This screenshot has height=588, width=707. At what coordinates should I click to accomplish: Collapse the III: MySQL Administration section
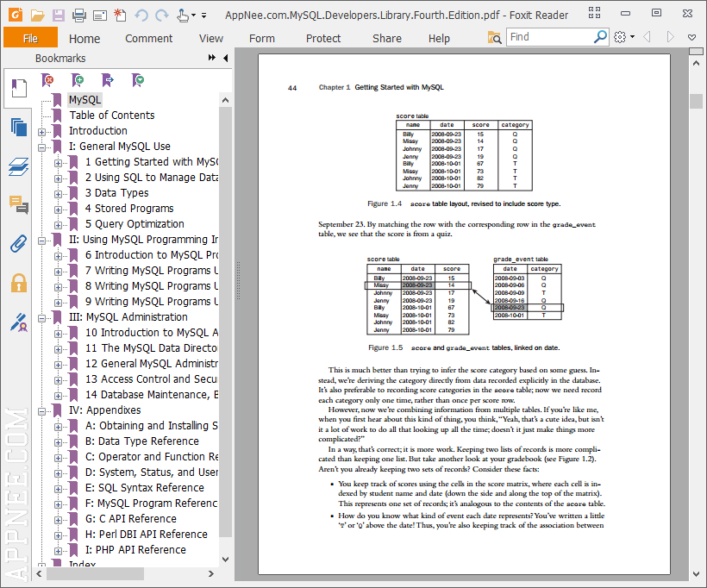(42, 318)
